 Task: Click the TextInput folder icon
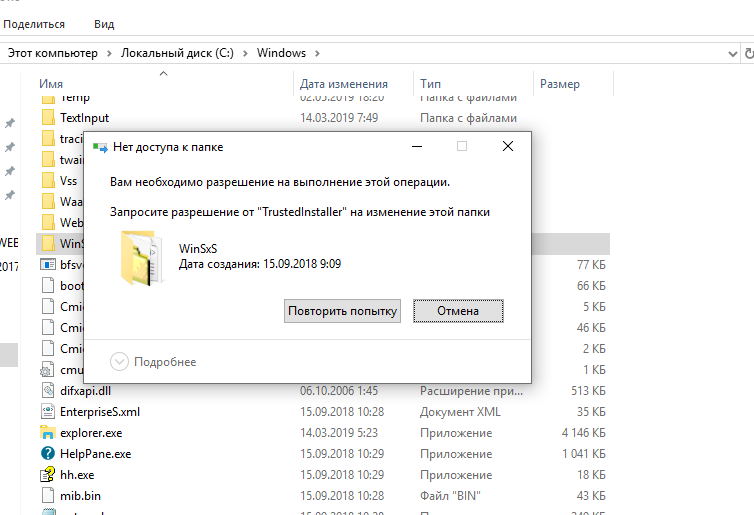(48, 117)
